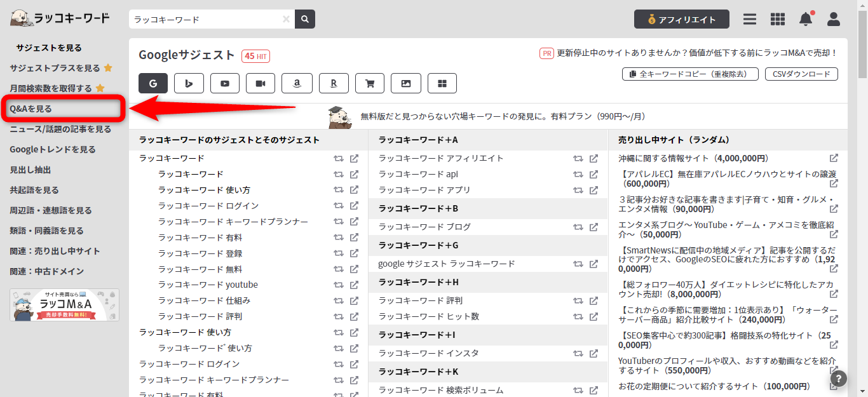Open Q&Aを見る in sidebar
868x397 pixels.
[x=31, y=109]
